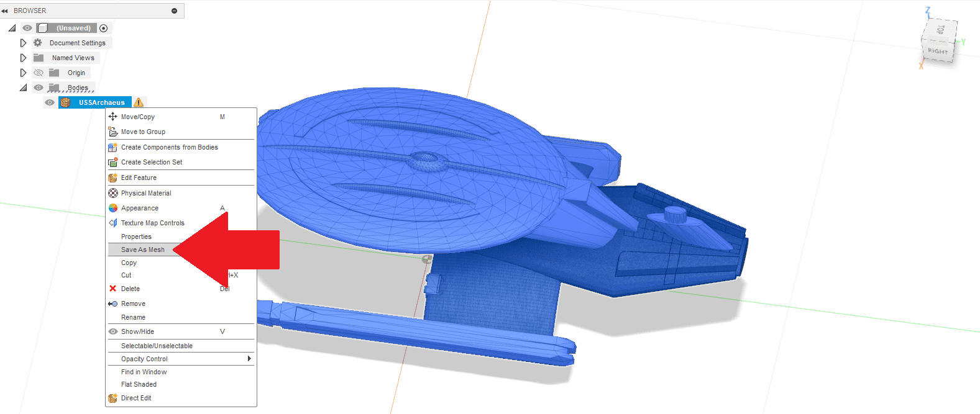Collapse the Unsaved root node triangle
Viewport: 980px width, 414px height.
coord(12,28)
